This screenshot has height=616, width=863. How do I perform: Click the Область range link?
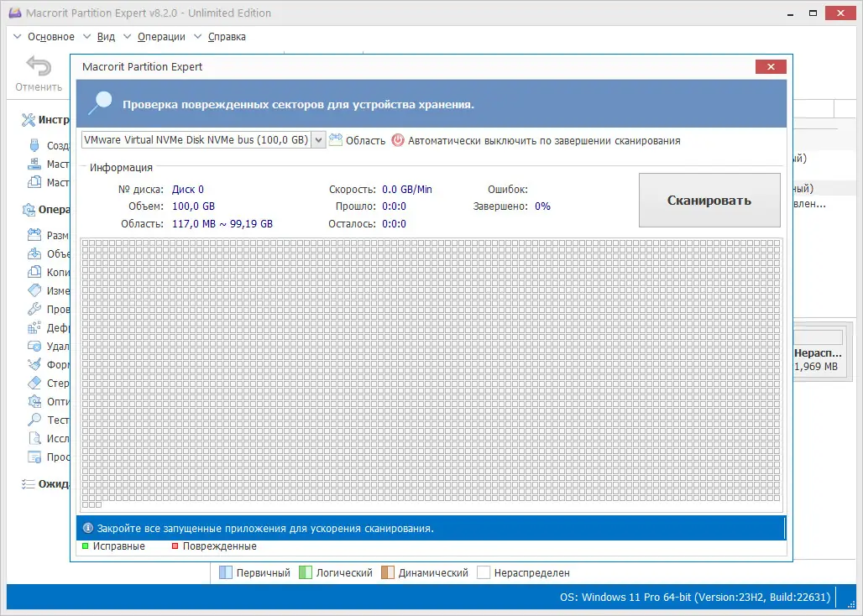pyautogui.click(x=365, y=141)
